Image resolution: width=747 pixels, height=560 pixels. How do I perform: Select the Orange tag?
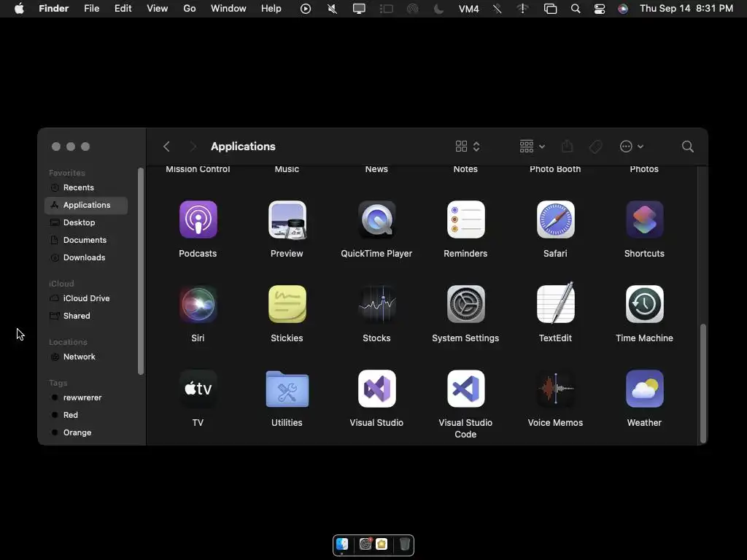86,433
